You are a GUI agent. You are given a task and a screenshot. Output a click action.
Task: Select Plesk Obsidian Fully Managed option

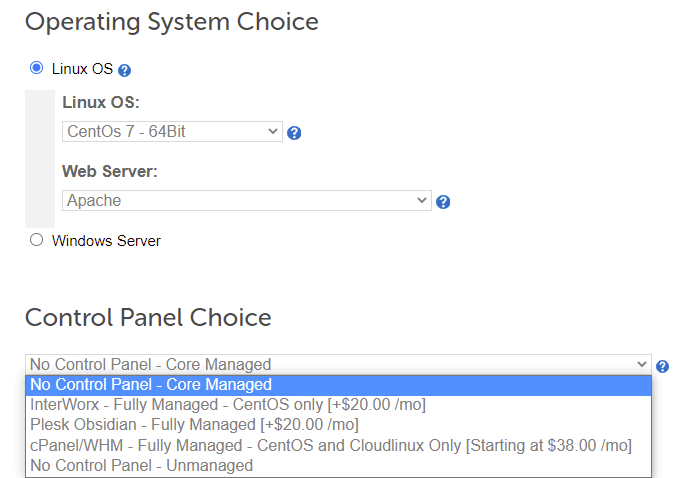[x=194, y=425]
